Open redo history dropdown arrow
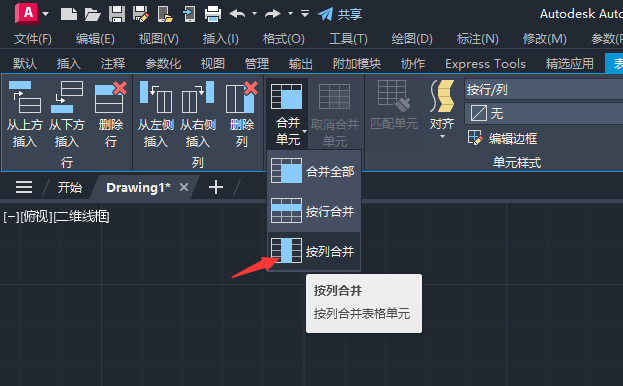623x386 pixels. [290, 14]
